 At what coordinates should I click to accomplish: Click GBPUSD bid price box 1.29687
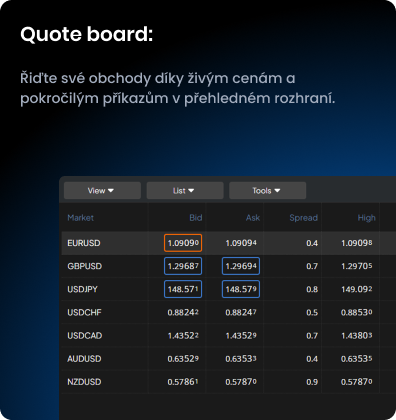pyautogui.click(x=183, y=266)
